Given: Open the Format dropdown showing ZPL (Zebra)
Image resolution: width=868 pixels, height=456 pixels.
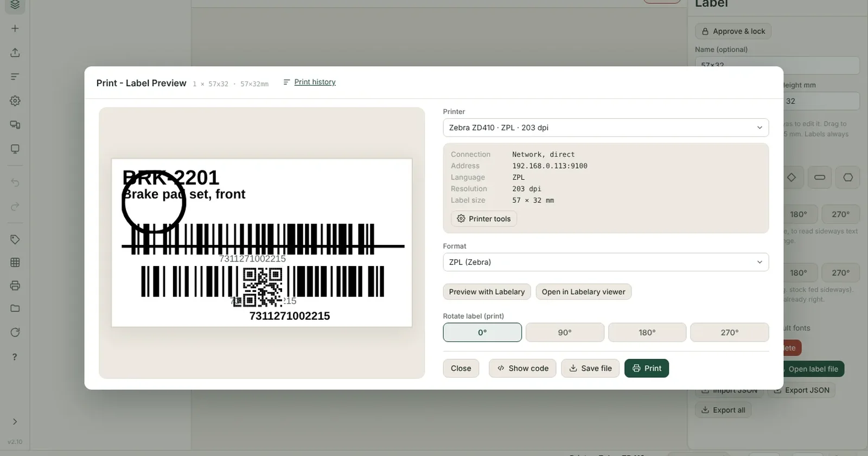Looking at the screenshot, I should tap(606, 262).
